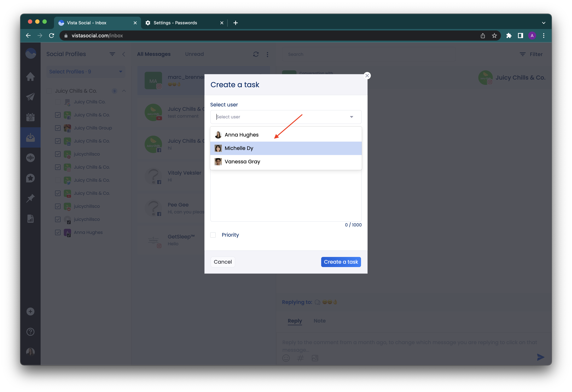Collapse the Social Profiles panel arrow
The height and width of the screenshot is (392, 572).
124,54
